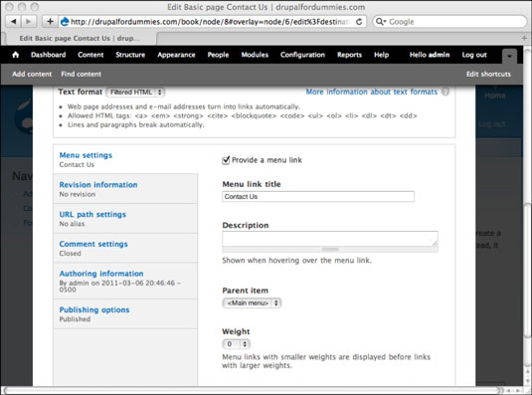
Task: Open the Drupal home icon in toolbar
Action: 16,55
